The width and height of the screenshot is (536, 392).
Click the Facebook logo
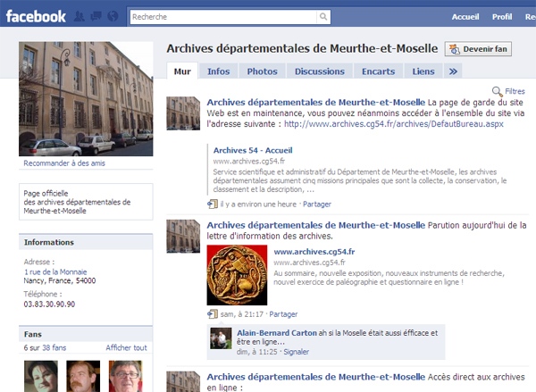(x=36, y=16)
